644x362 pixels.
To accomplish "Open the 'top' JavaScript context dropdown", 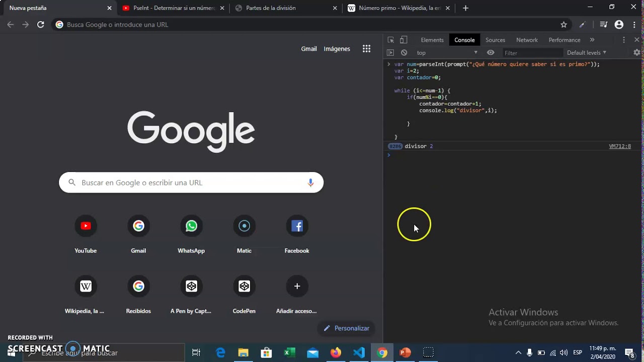I will click(447, 52).
